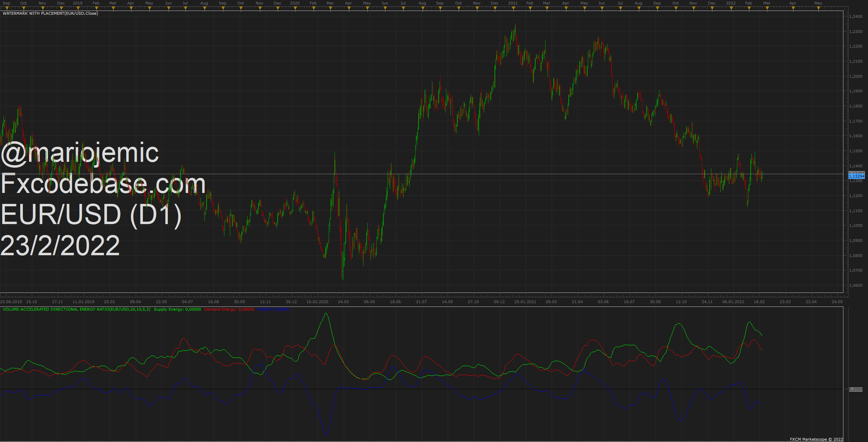
Task: Click the blue VADER value label
Action: click(273, 309)
